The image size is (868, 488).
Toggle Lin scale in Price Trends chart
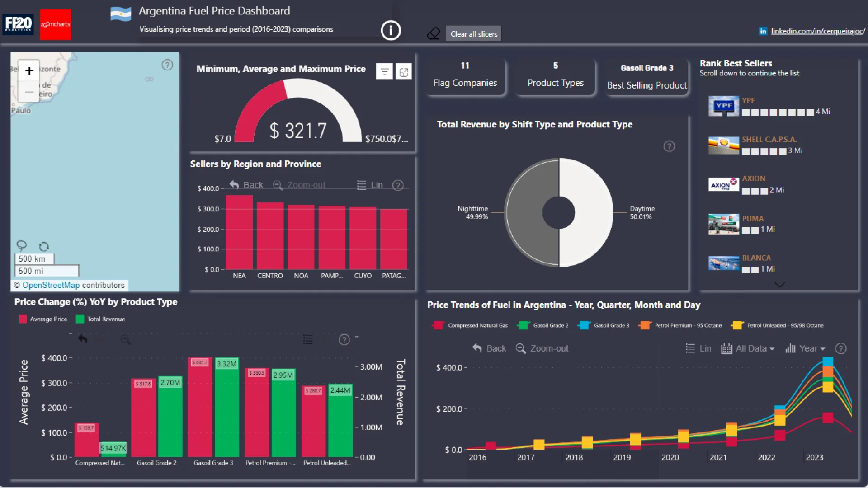click(698, 348)
